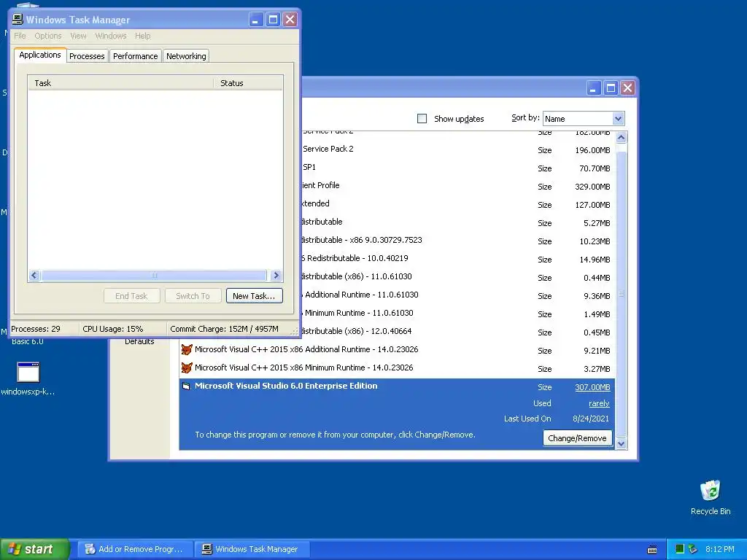Viewport: 747px width, 560px height.
Task: Open the File menu in Task Manager
Action: 20,36
